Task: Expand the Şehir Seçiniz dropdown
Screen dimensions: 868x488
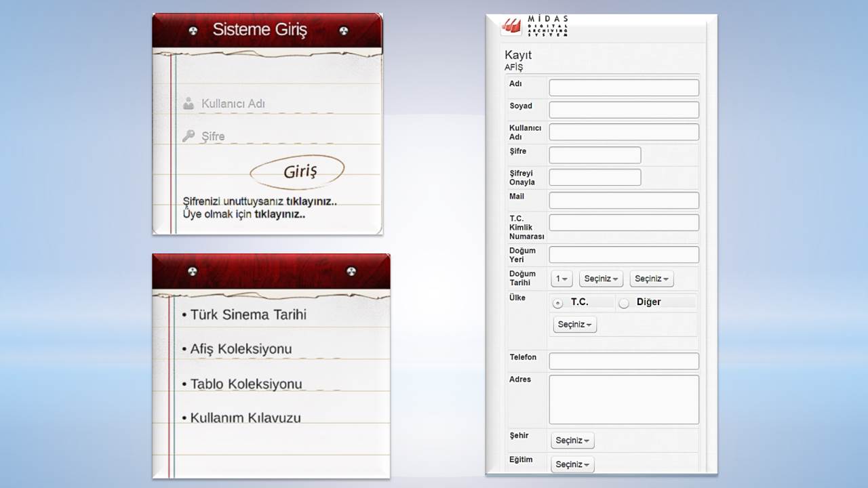Action: [572, 441]
